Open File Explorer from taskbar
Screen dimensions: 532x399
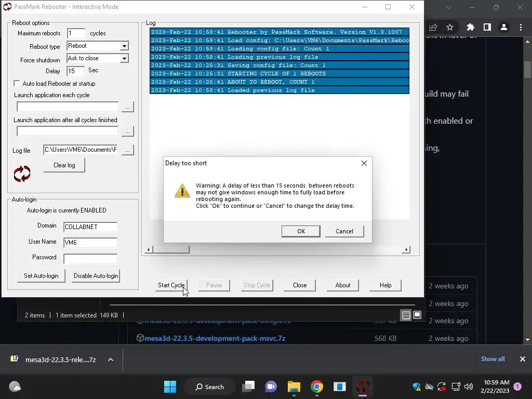pyautogui.click(x=294, y=387)
